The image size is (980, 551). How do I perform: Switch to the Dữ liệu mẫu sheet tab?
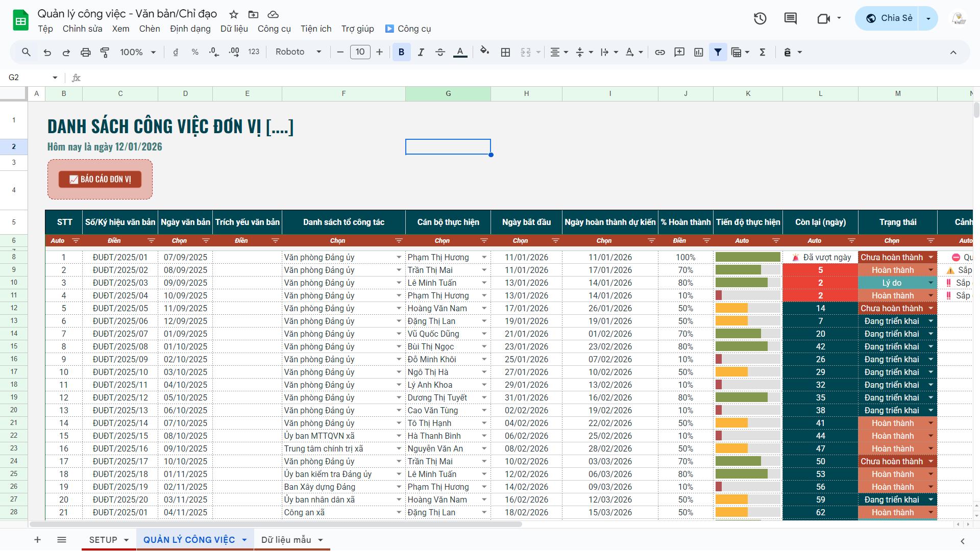286,540
